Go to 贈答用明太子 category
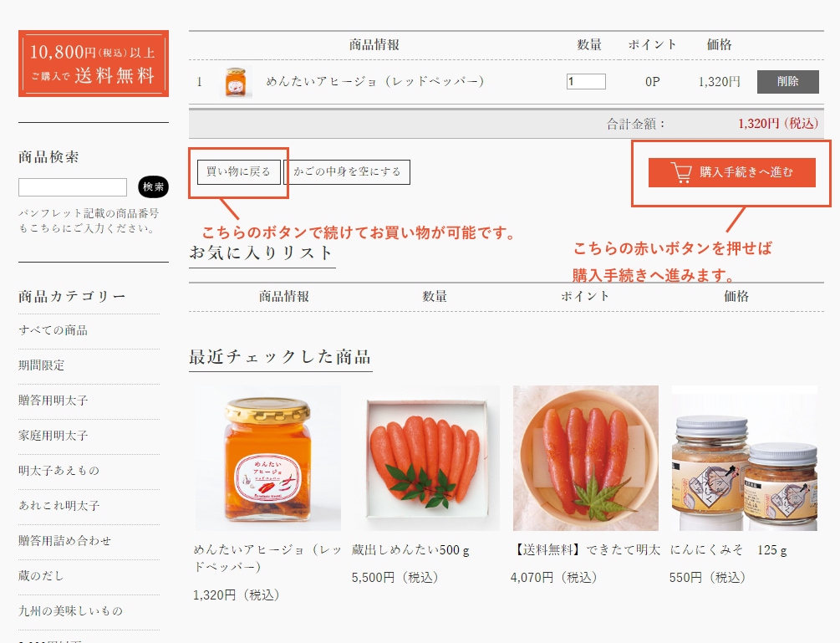The width and height of the screenshot is (840, 643). point(53,401)
